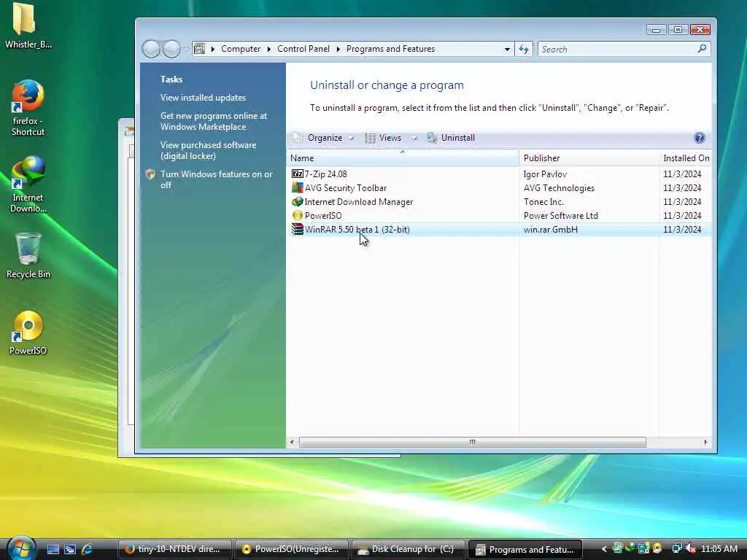
Task: Open recent pages dropdown beside forward button
Action: pos(185,49)
